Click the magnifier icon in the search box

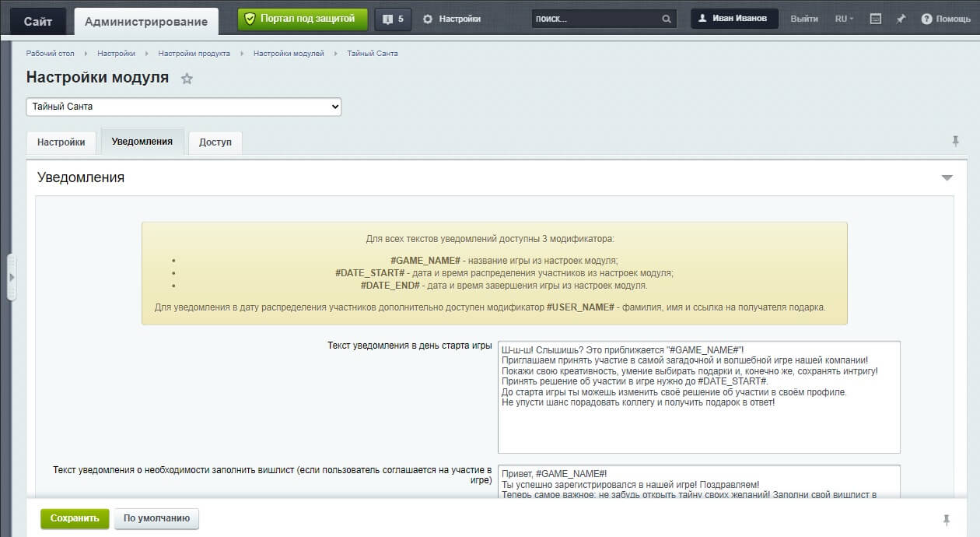(667, 19)
